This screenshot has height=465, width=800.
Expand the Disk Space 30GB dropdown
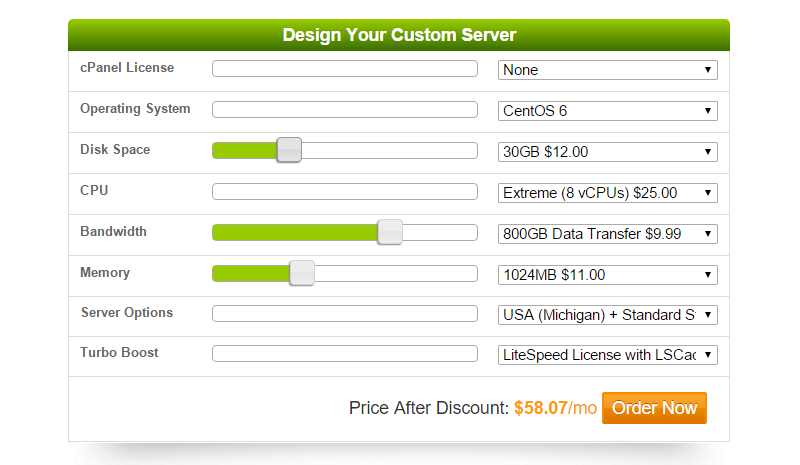608,152
